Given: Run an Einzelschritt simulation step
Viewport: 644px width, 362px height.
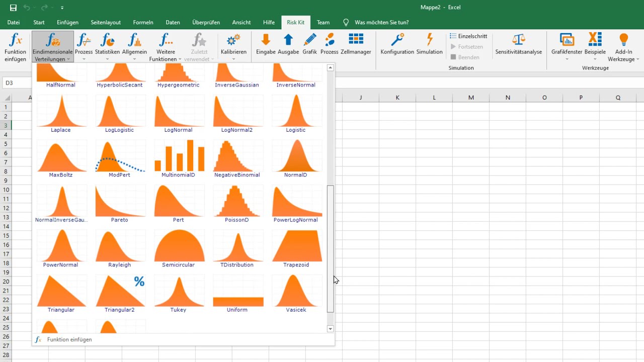Looking at the screenshot, I should [x=468, y=36].
